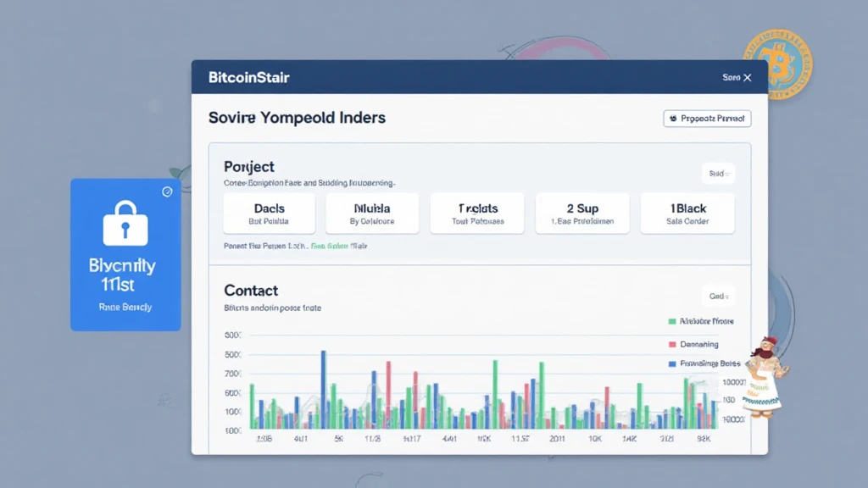Open the Sald dropdown in Ponject section
868x488 pixels.
pyautogui.click(x=719, y=174)
